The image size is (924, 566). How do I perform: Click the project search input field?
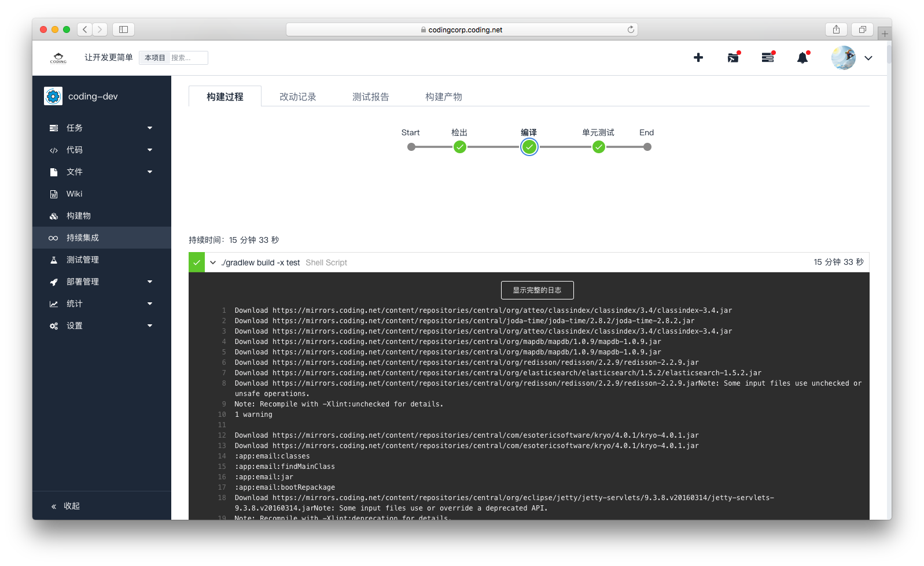click(x=187, y=58)
